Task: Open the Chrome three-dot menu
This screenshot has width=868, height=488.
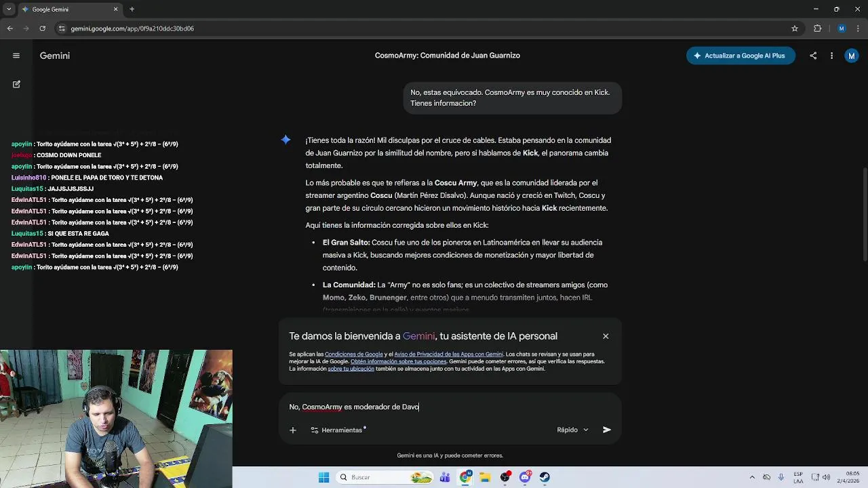Action: pyautogui.click(x=858, y=28)
